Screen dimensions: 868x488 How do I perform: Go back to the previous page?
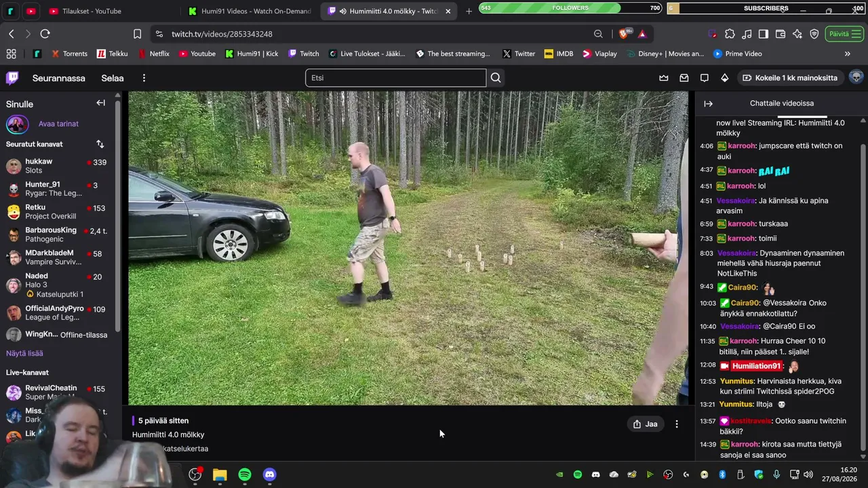12,34
